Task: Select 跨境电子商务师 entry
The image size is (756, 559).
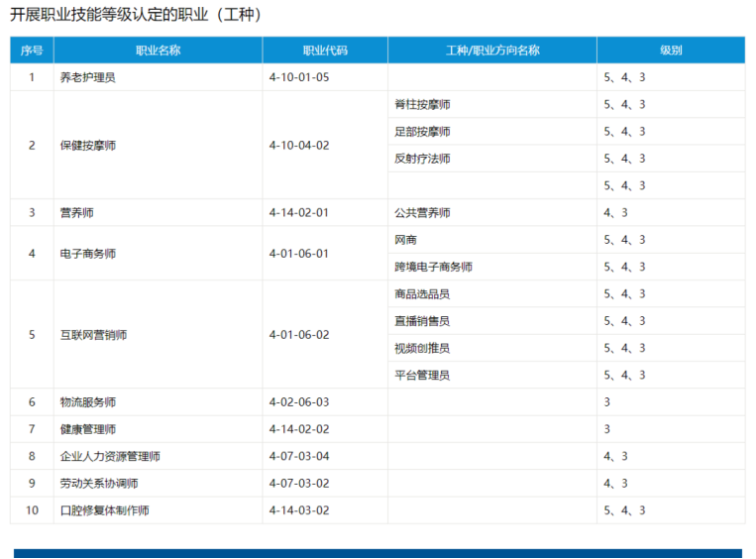Action: pos(433,267)
